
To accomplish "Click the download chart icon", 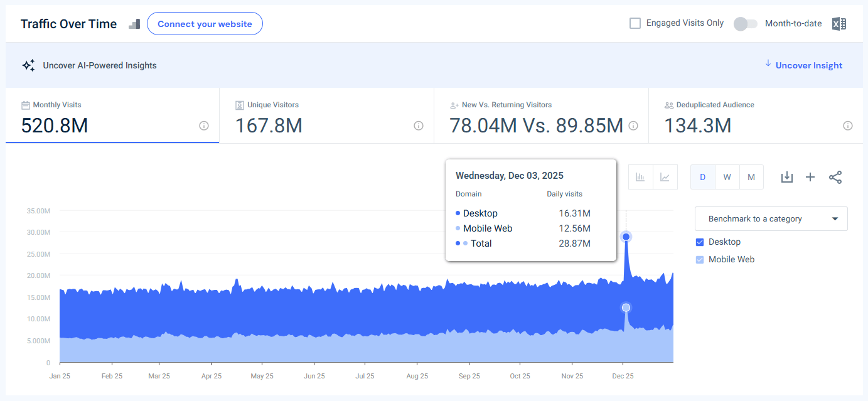I will (x=787, y=177).
